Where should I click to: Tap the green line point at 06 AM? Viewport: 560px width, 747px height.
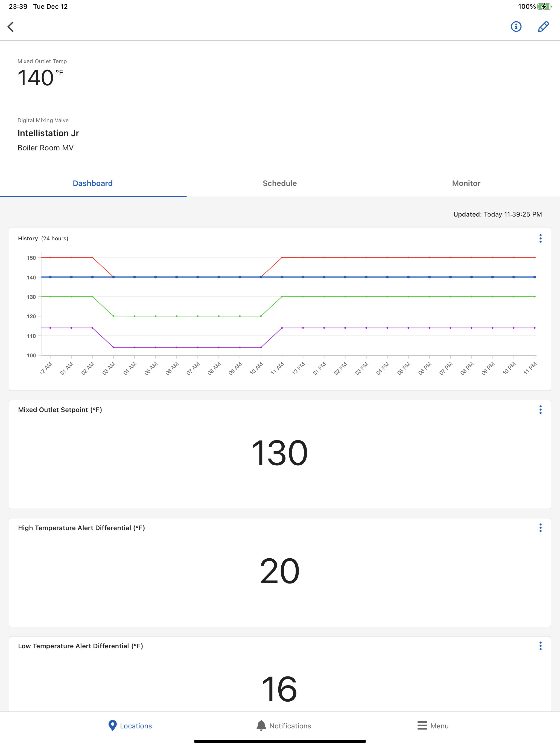tap(177, 316)
